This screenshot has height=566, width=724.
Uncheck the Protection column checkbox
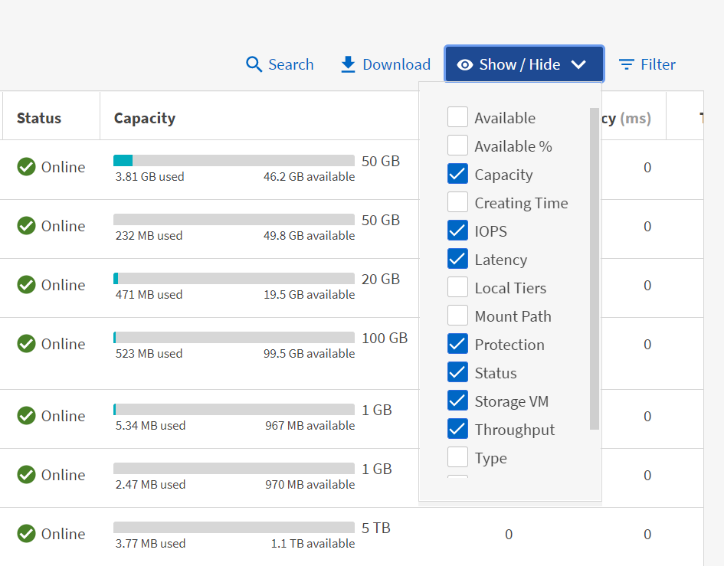(x=458, y=343)
